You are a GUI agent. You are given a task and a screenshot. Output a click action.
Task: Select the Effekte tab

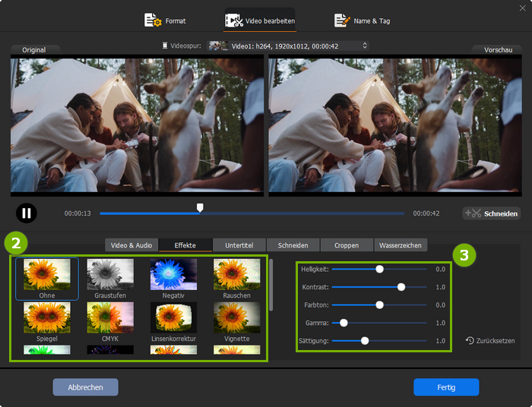(x=185, y=245)
